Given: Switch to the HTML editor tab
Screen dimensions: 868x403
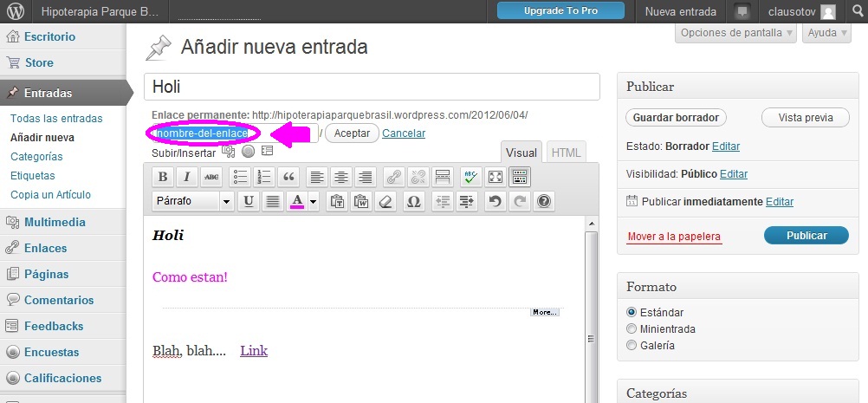Looking at the screenshot, I should click(x=567, y=153).
